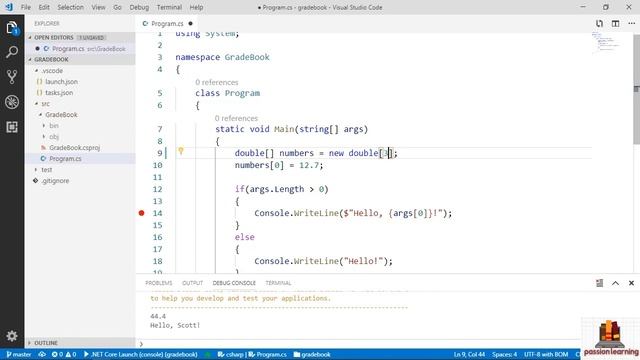640x360 pixels.
Task: Click the 0 references CodeLens above class Program
Action: [216, 82]
